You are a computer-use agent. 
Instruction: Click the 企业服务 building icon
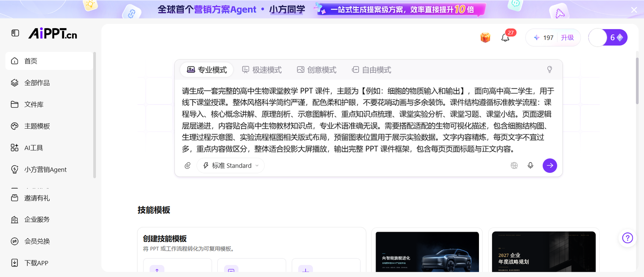click(x=15, y=219)
